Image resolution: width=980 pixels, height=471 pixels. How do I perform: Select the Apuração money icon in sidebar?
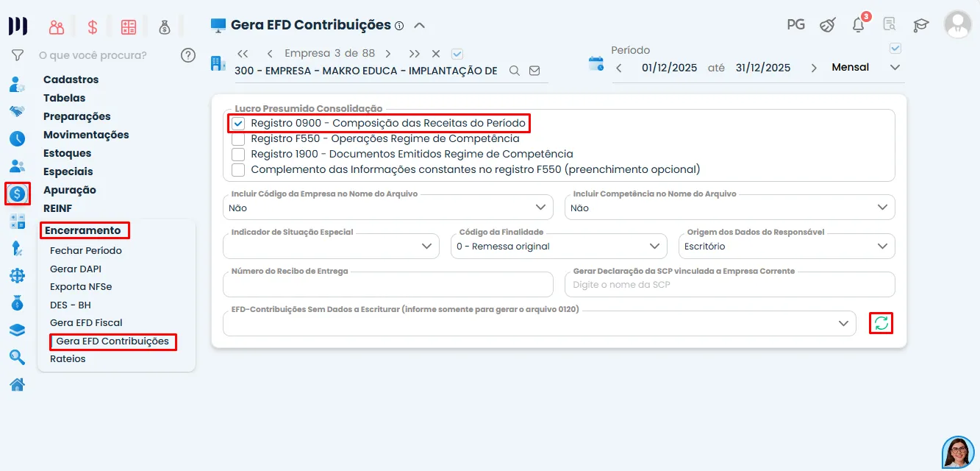18,194
